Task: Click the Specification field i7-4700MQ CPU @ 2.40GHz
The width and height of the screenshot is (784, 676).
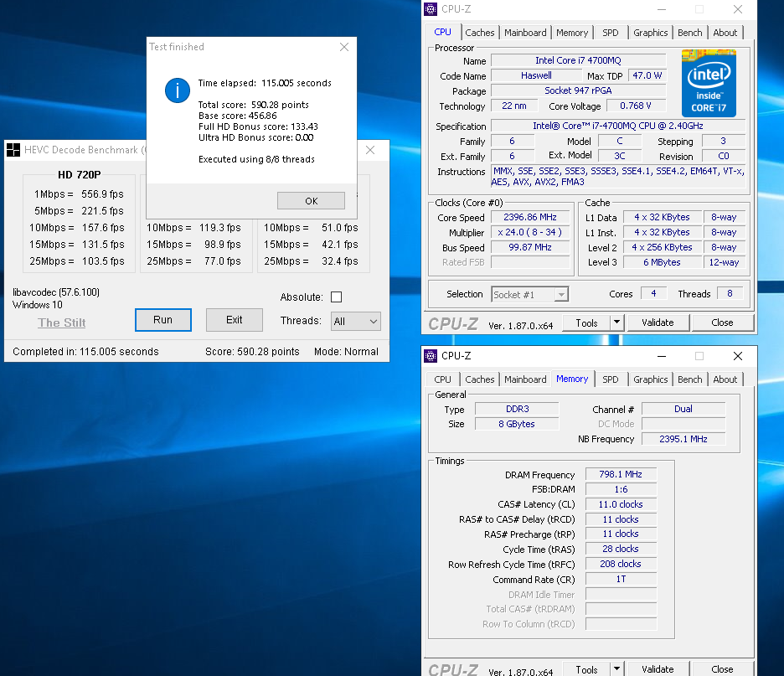Action: [x=618, y=126]
